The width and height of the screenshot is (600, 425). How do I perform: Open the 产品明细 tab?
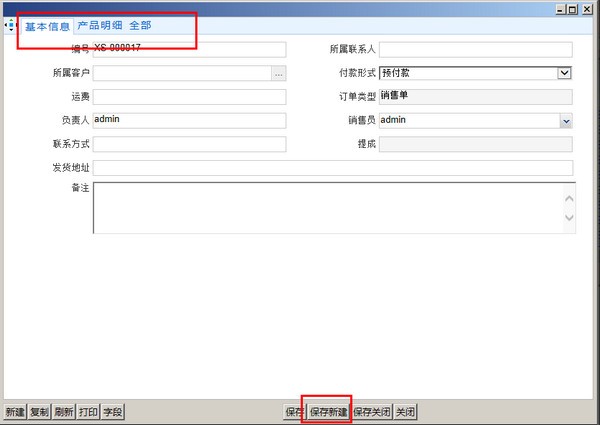100,25
